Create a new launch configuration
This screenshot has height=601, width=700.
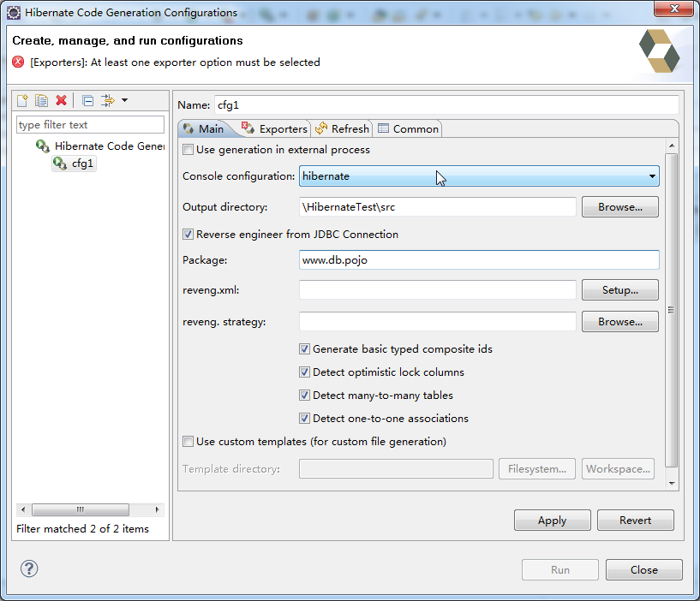click(x=22, y=100)
